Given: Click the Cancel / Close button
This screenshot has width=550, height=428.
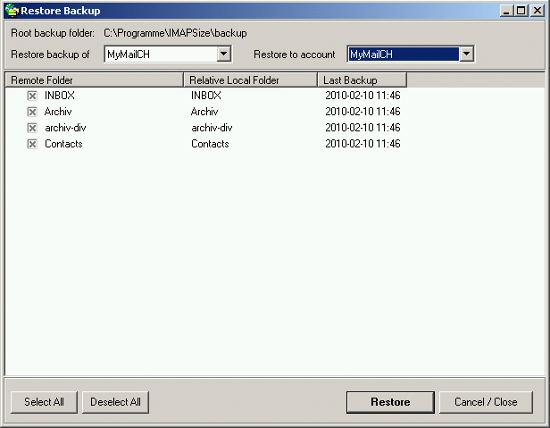Looking at the screenshot, I should (486, 402).
